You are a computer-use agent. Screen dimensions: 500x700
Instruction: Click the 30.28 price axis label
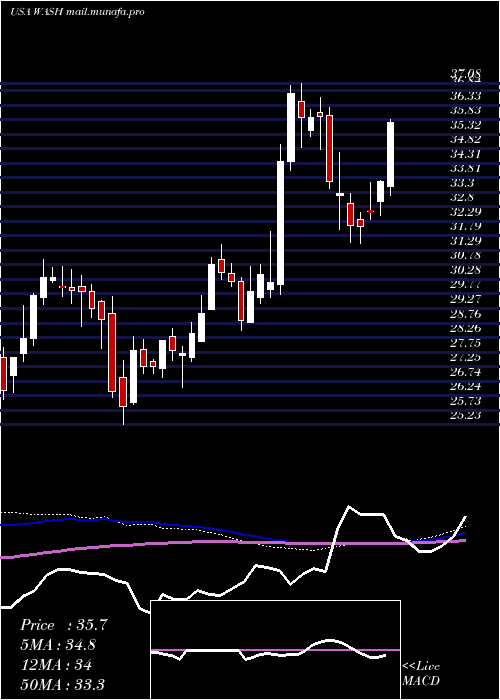pyautogui.click(x=466, y=270)
